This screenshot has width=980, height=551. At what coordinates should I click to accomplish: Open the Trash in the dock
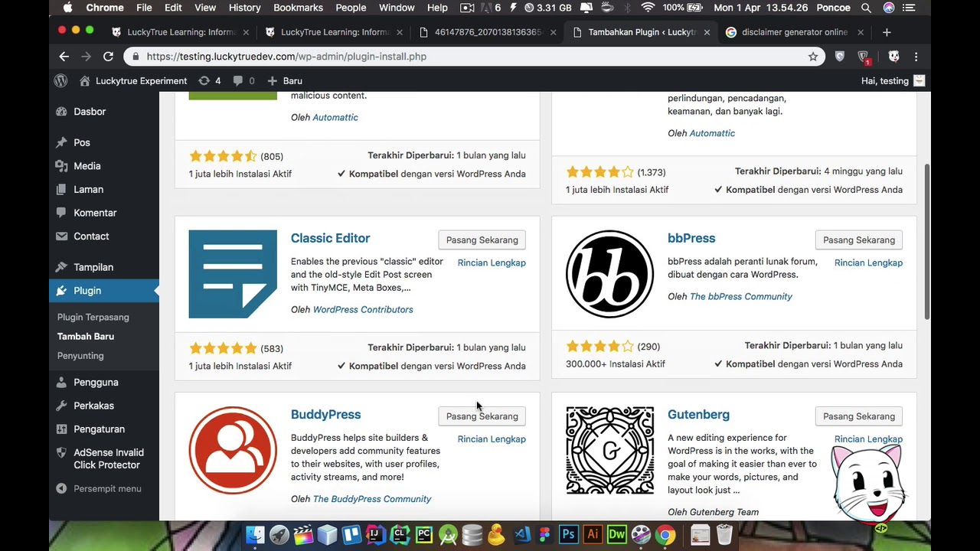pos(724,534)
